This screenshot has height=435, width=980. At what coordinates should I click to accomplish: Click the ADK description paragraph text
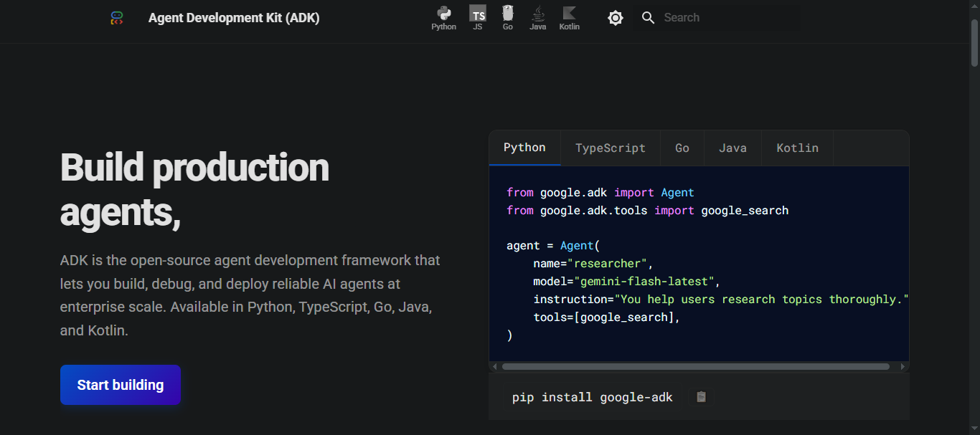point(250,295)
